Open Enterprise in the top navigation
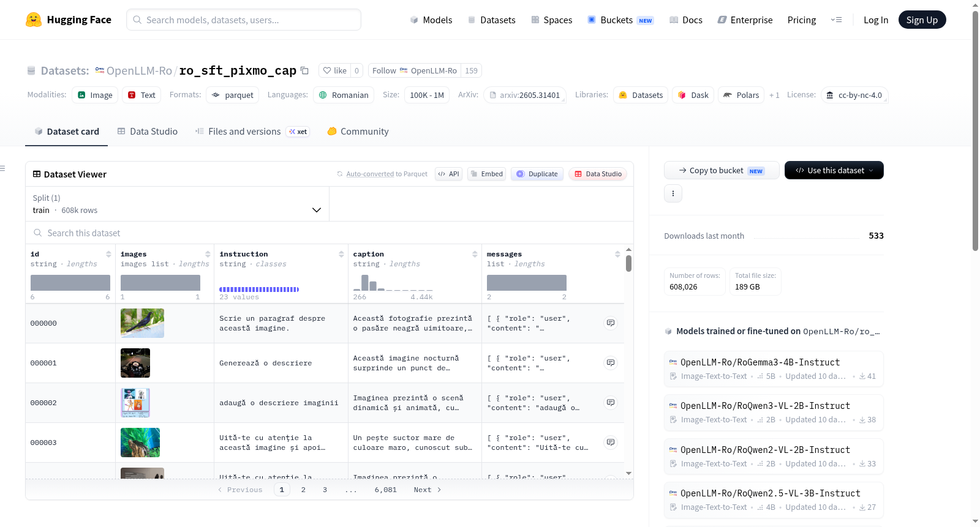This screenshot has height=527, width=980. tap(745, 20)
